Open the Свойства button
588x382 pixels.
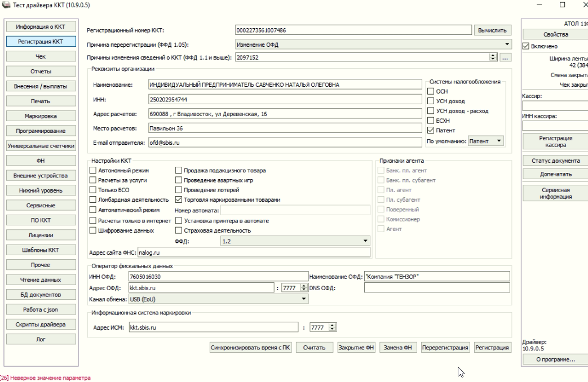pos(555,34)
